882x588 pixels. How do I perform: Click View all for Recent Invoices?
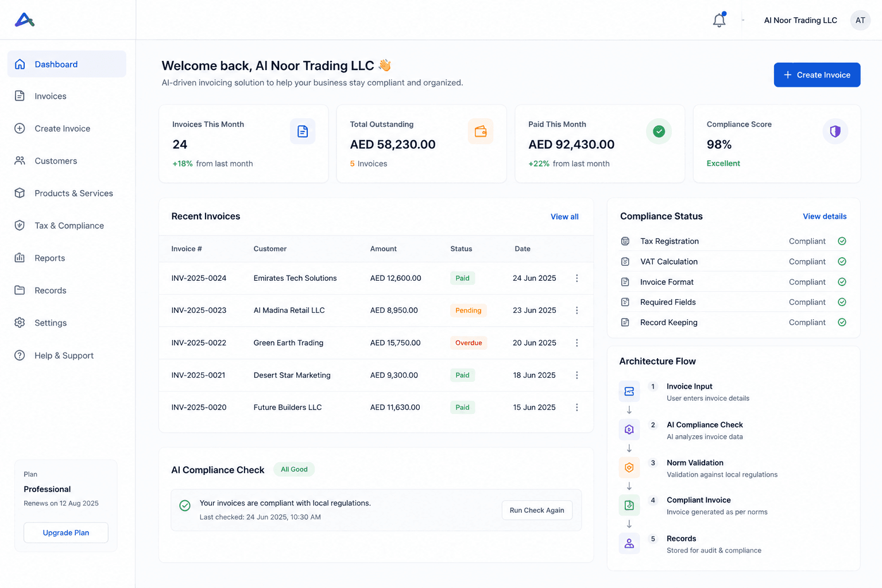pos(564,216)
